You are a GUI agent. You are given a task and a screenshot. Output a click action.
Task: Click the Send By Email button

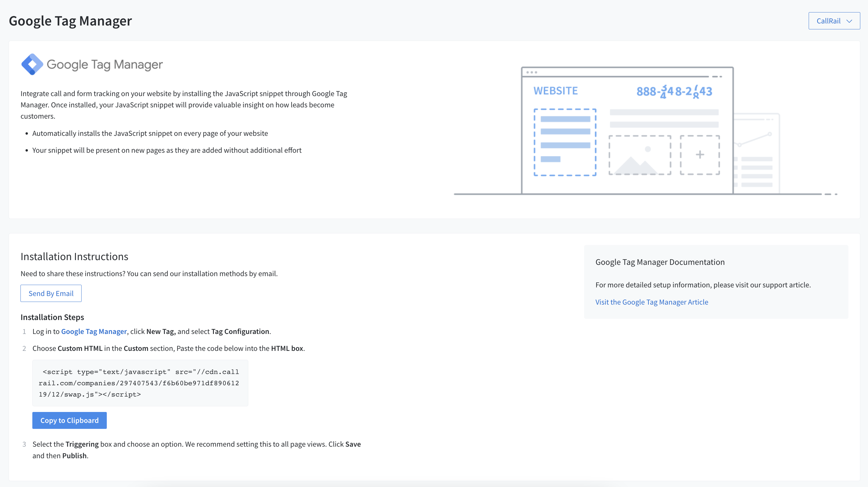51,293
